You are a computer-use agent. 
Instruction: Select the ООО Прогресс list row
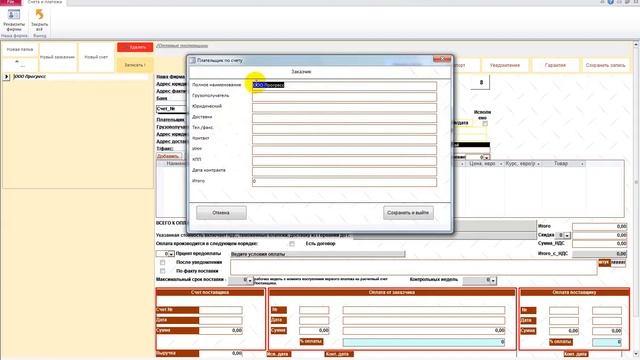coord(80,76)
